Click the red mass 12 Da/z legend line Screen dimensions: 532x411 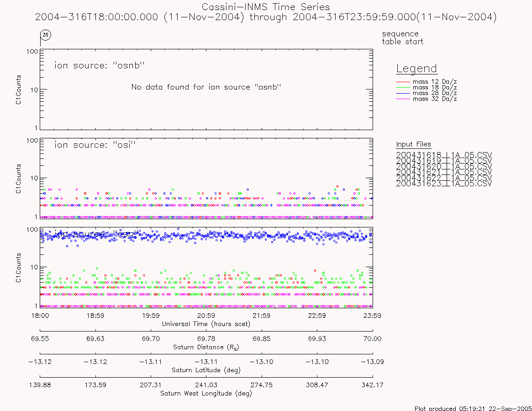pyautogui.click(x=403, y=82)
